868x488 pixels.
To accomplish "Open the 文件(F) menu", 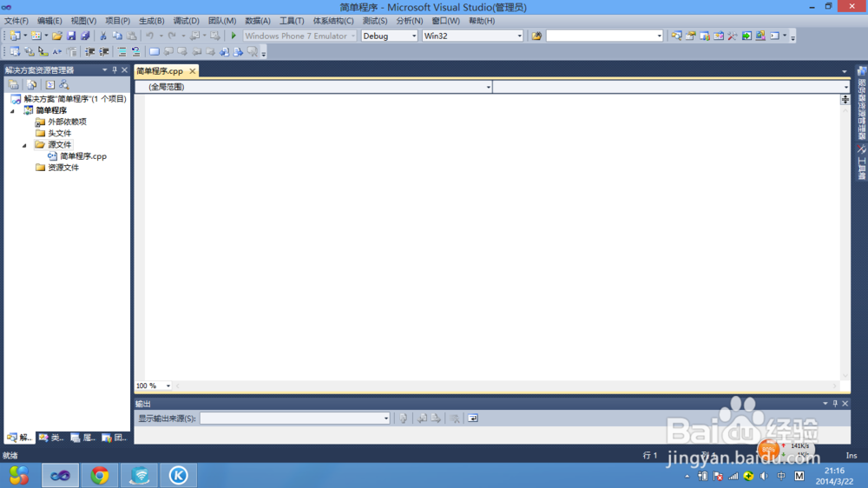I will click(16, 21).
